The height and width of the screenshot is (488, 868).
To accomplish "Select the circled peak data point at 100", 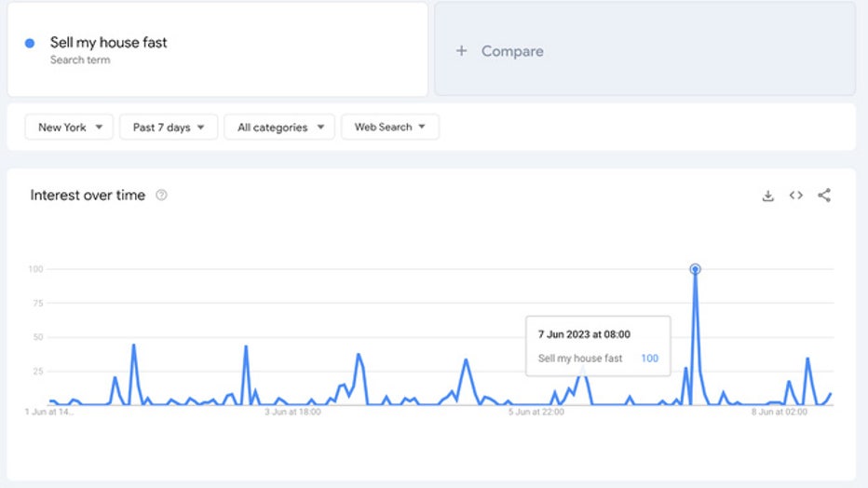I will pos(695,269).
